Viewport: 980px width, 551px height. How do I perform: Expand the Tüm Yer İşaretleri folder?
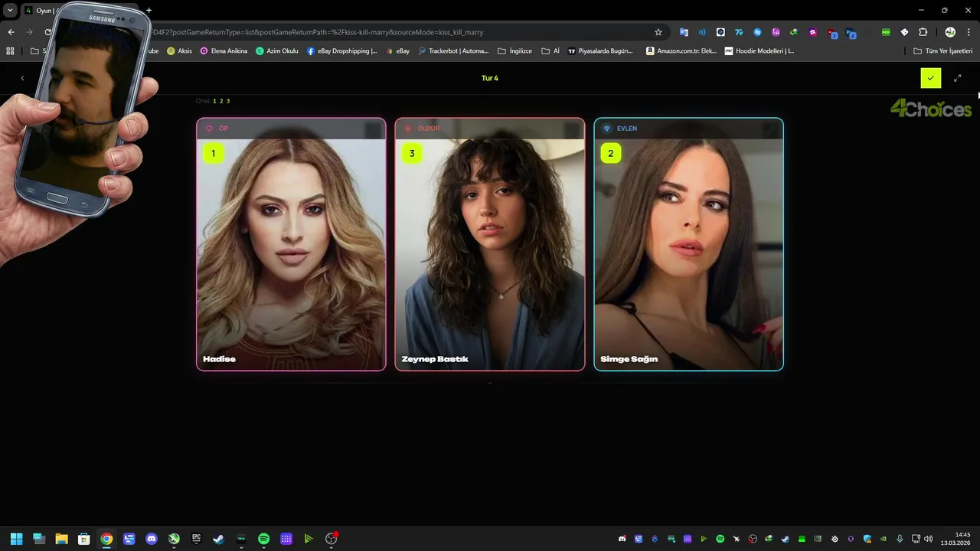coord(942,51)
